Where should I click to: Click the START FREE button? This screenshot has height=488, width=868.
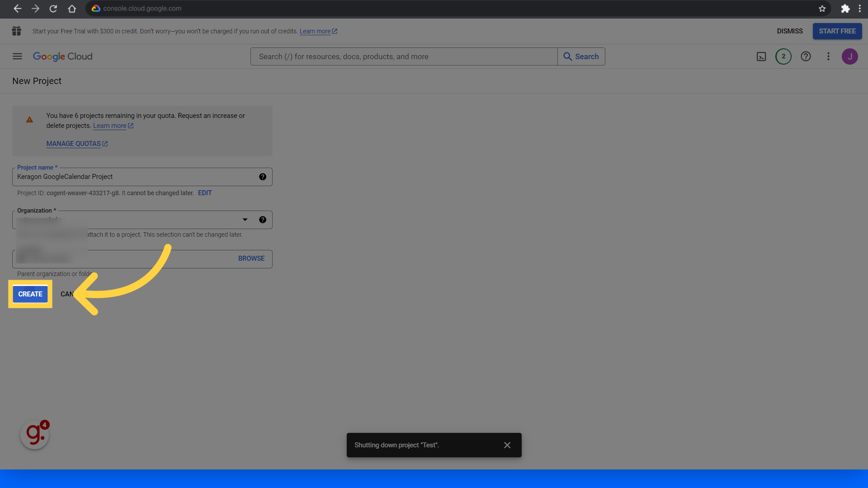[837, 31]
